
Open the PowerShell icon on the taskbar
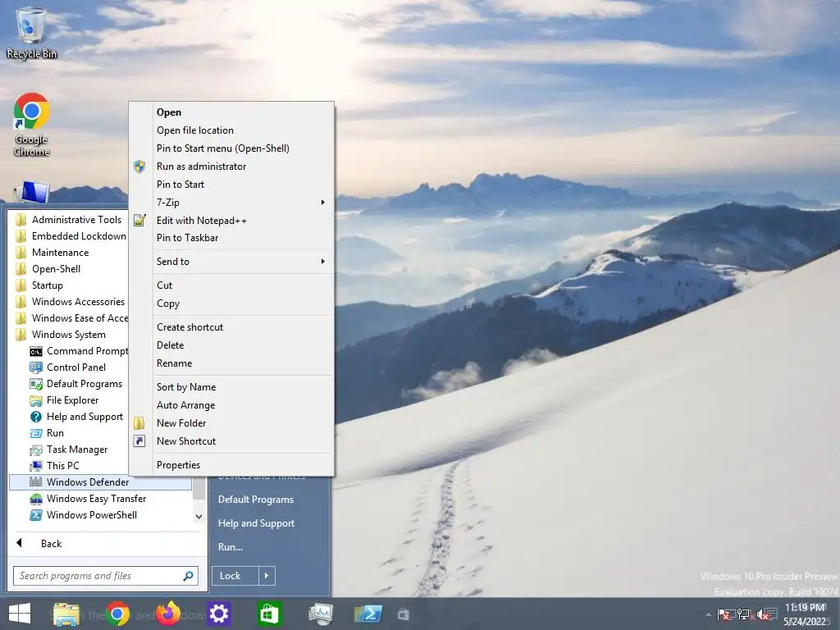point(368,614)
